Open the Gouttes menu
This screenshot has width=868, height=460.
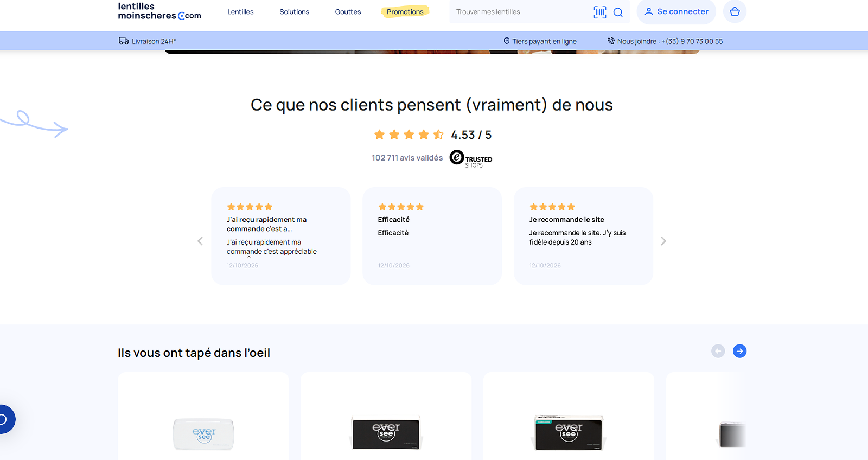348,12
